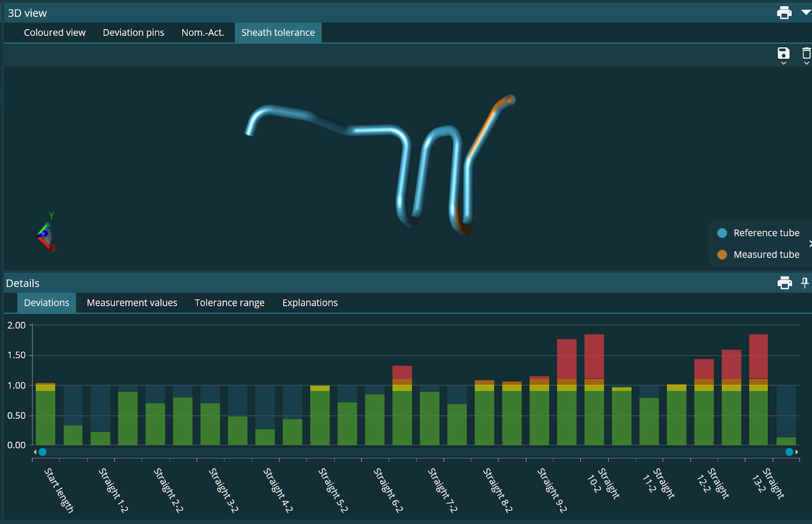Viewport: 812px width, 524px height.
Task: Print the 3D view
Action: point(784,13)
